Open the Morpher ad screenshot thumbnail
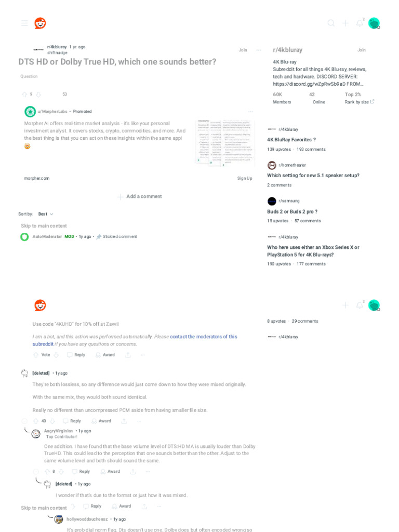The image size is (399, 532). tap(225, 142)
